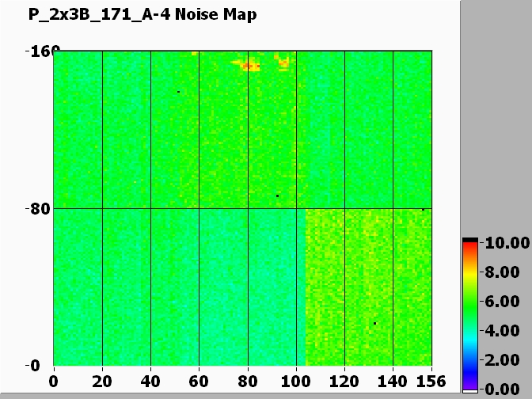Click the 8.00 color scale label
The image size is (532, 399).
point(503,272)
